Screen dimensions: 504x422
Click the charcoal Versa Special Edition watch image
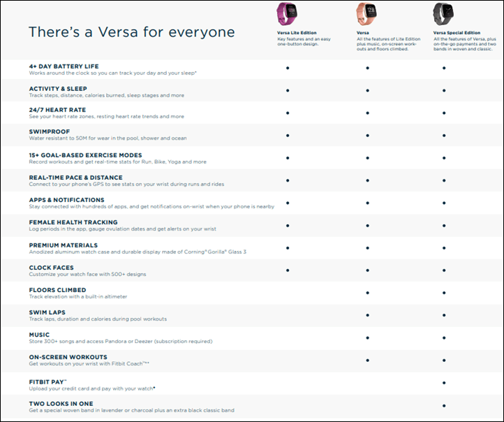tap(443, 13)
